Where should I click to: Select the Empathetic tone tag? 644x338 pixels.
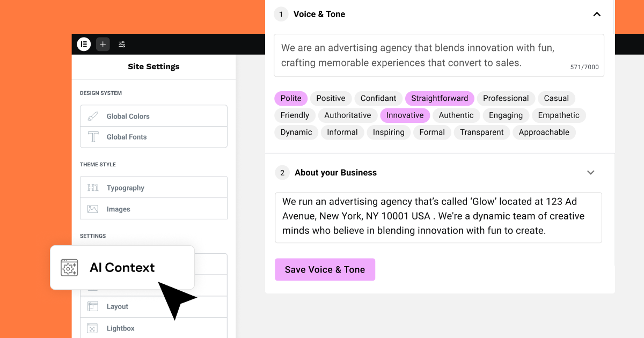tap(559, 115)
